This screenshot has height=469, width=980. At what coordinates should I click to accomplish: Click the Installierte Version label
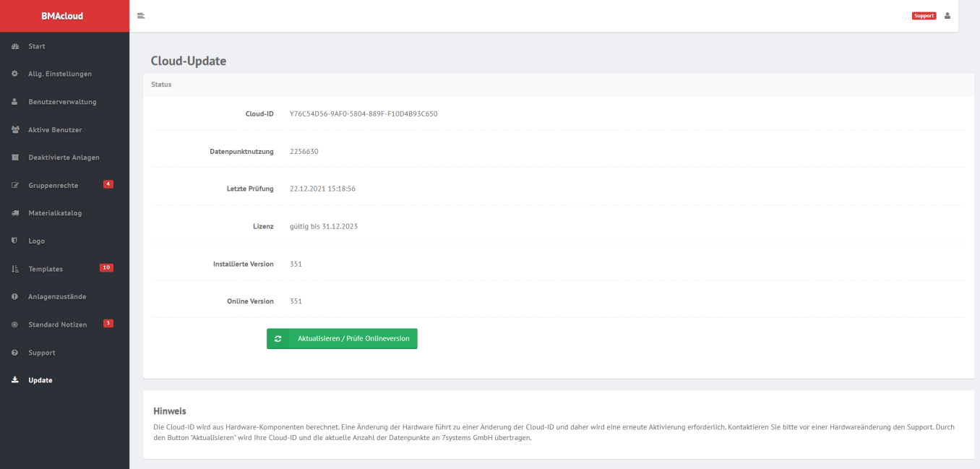click(244, 264)
